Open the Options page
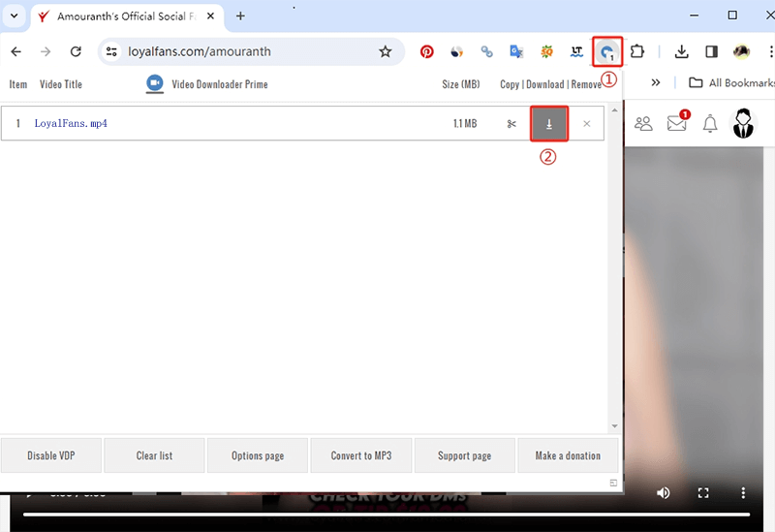The image size is (775, 532). (x=258, y=455)
